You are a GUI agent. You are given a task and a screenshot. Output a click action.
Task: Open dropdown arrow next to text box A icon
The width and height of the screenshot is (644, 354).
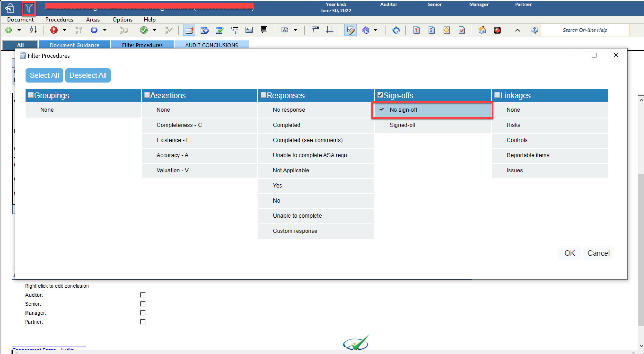point(295,30)
